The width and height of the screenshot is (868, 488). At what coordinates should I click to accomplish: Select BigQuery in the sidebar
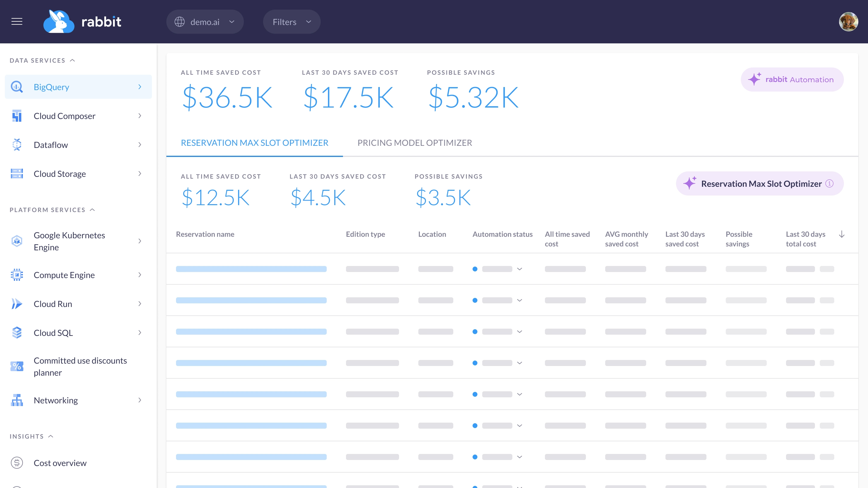click(x=78, y=87)
